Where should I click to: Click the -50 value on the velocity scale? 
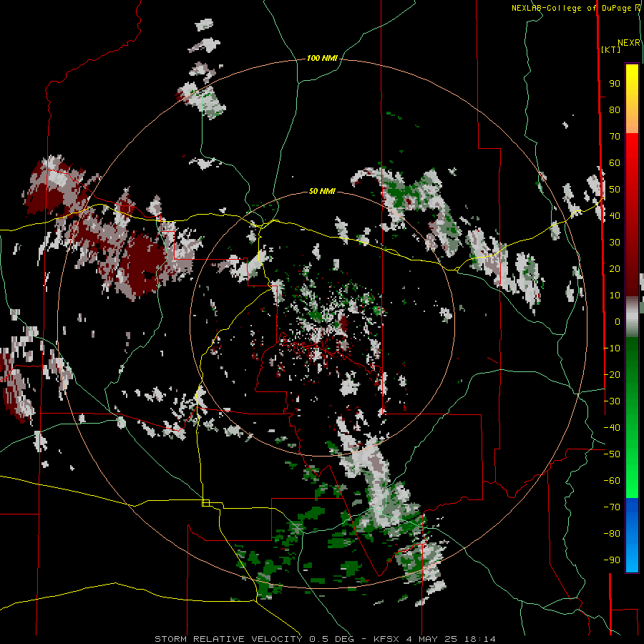click(612, 454)
